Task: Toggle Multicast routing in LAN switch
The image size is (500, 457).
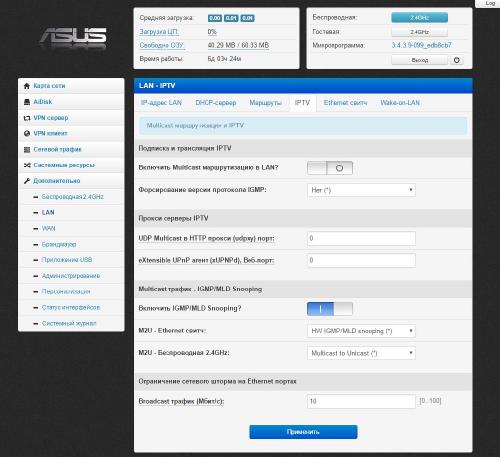Action: [x=330, y=168]
